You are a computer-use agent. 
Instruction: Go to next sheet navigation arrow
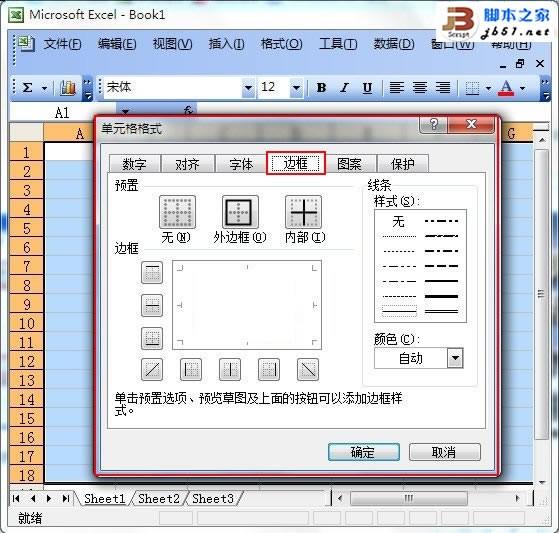coord(49,498)
